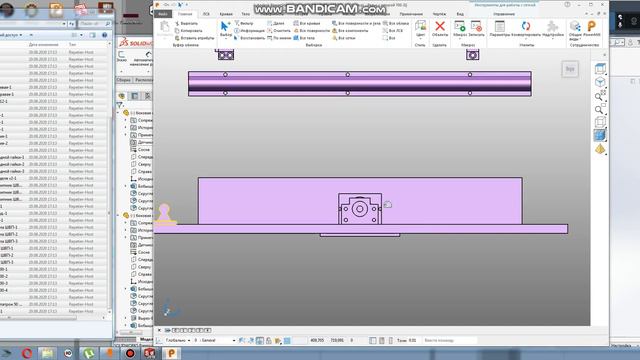Click the Информация selection info button

pyautogui.click(x=249, y=31)
